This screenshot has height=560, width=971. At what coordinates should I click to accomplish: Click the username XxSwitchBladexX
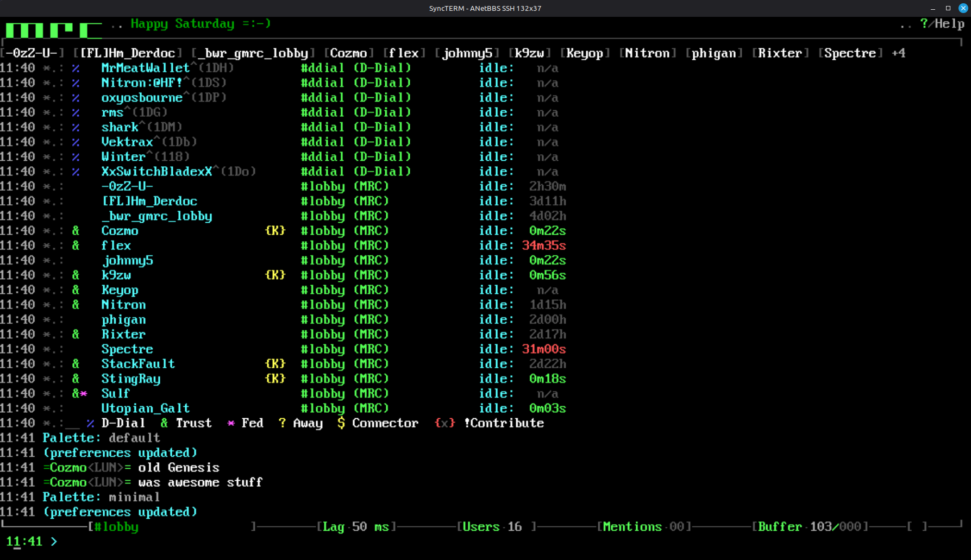(156, 171)
